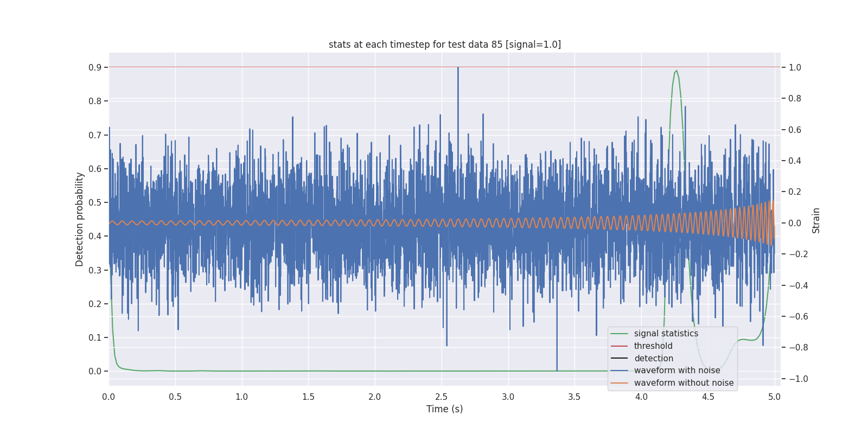Click the x-axis tick label '4.5'
The image size is (868, 434).
[707, 397]
